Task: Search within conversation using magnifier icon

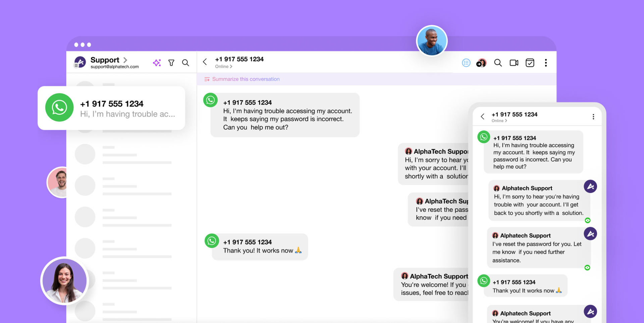Action: point(498,63)
